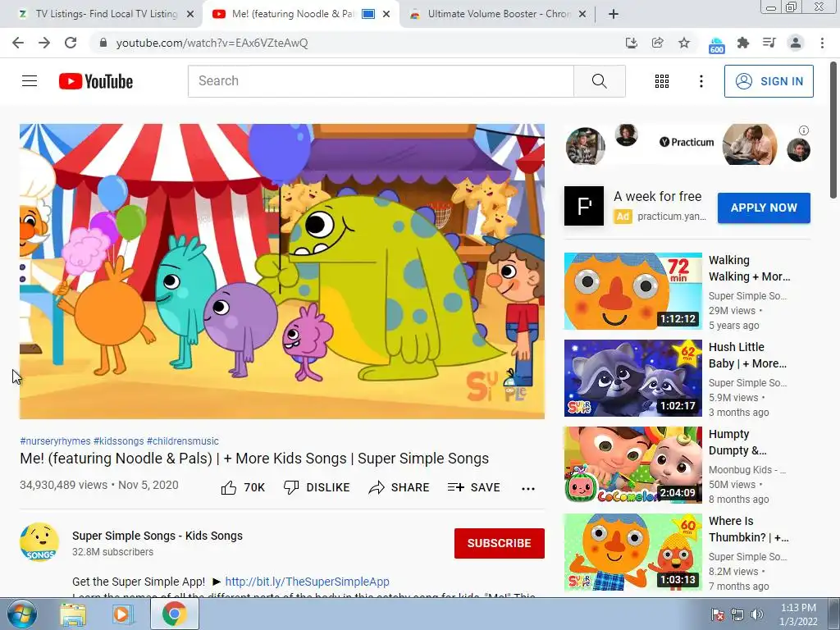
Task: Click the Humpty Dumpty & title text
Action: (737, 442)
